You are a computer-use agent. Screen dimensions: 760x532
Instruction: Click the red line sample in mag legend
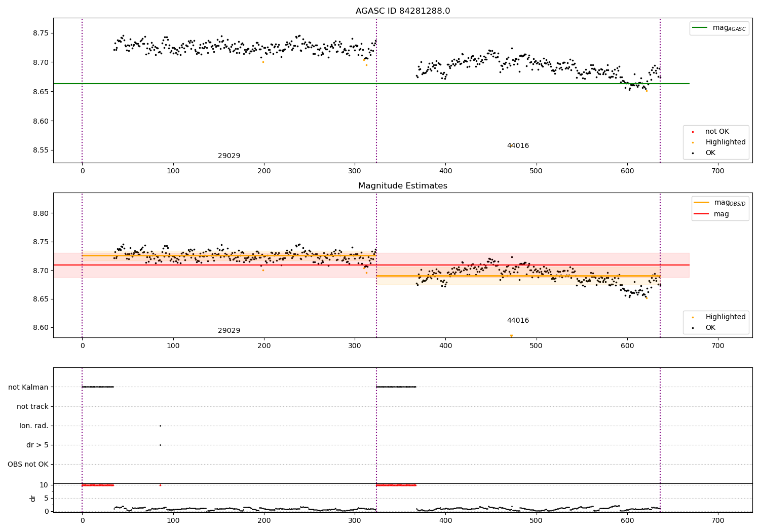(702, 214)
